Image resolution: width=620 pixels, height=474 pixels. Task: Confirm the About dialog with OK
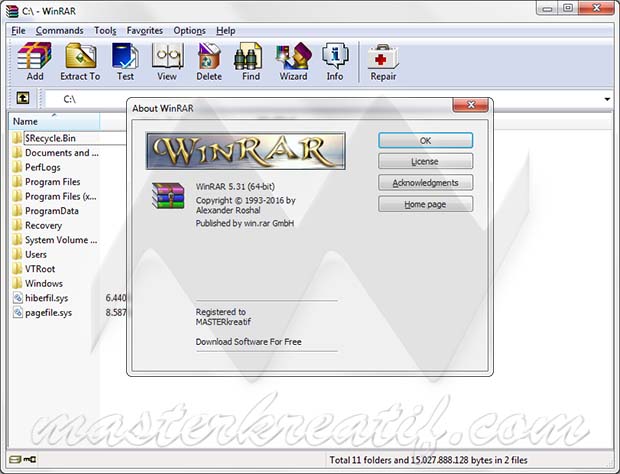click(x=425, y=140)
